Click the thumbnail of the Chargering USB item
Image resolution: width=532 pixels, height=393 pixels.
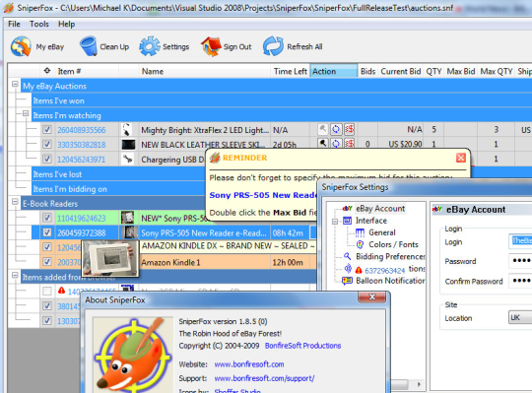coord(127,159)
